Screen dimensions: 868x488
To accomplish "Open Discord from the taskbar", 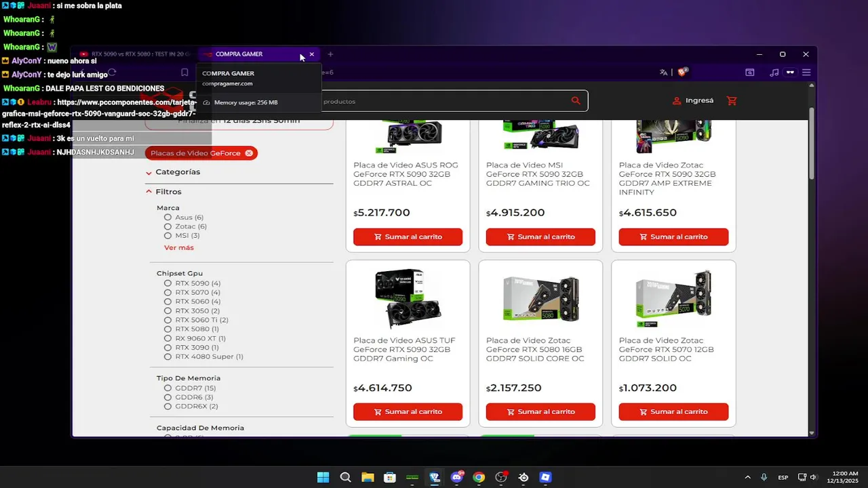I will click(x=457, y=477).
